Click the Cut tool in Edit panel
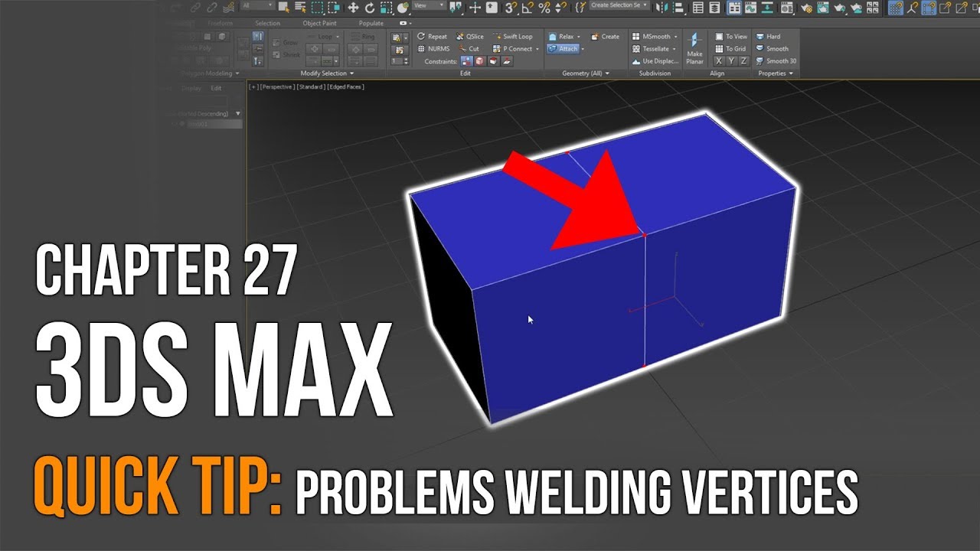The image size is (980, 551). pyautogui.click(x=469, y=49)
